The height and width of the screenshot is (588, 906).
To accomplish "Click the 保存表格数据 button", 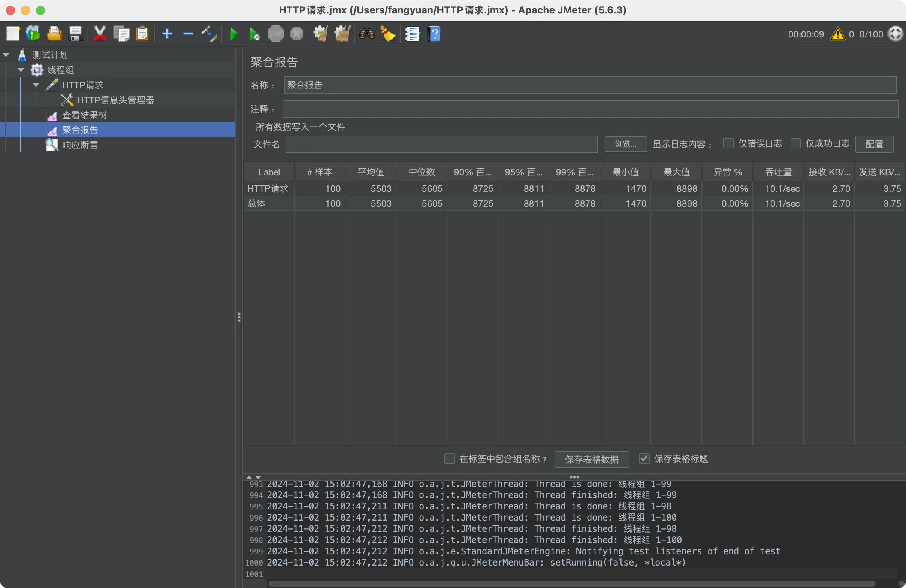I will coord(592,460).
